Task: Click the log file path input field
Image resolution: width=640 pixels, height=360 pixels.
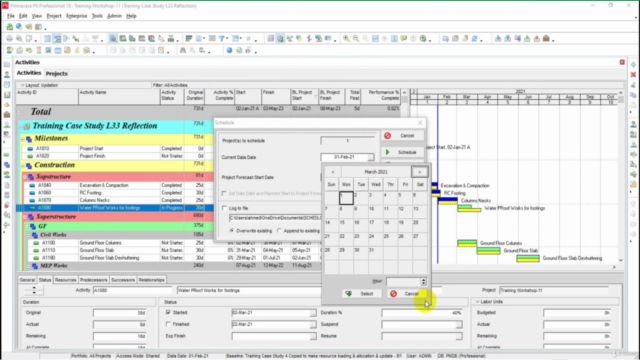Action: [x=276, y=218]
